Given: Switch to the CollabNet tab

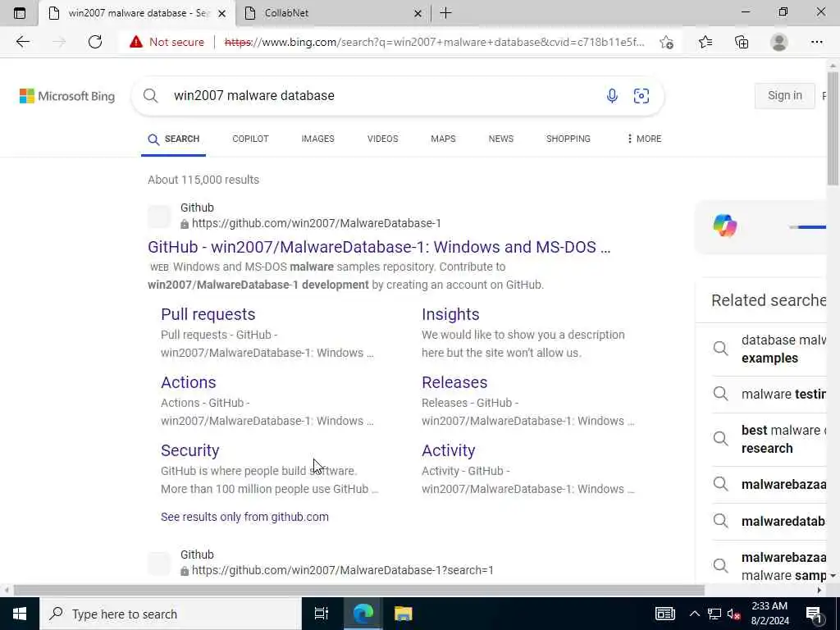Looking at the screenshot, I should pos(333,13).
